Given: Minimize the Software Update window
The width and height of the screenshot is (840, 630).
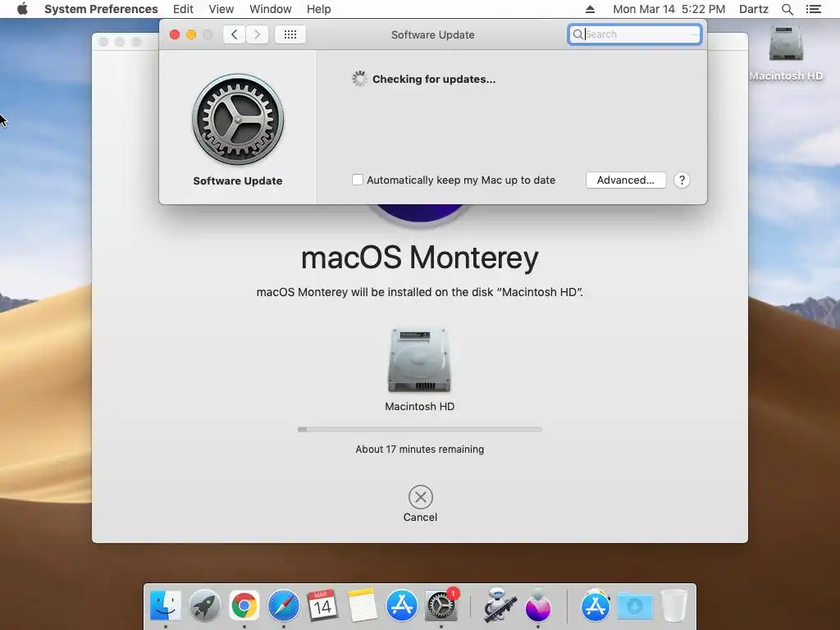Looking at the screenshot, I should tap(191, 34).
